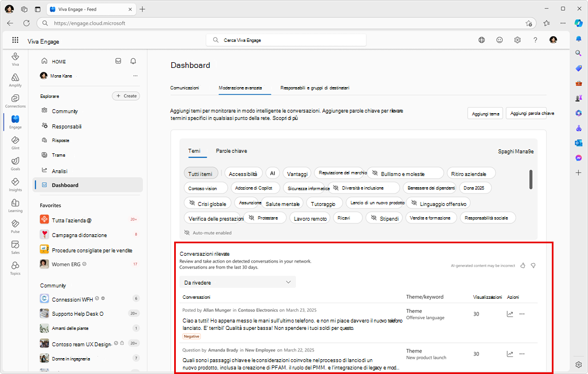Click the Aggiungi parola chiave button

coord(526,113)
